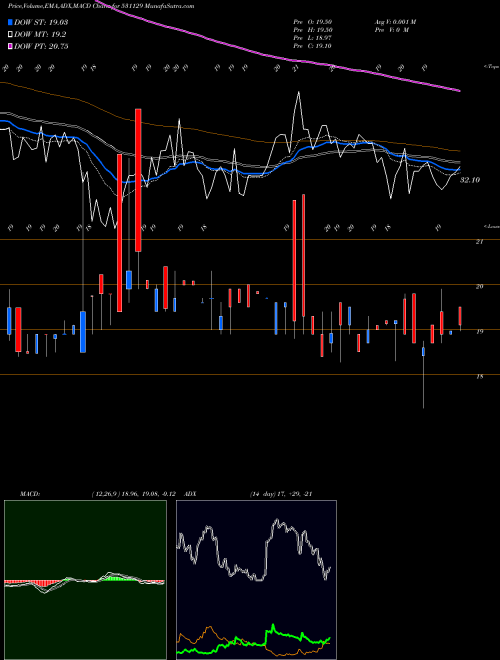Viewport: 500px width, 660px height.
Task: Select the 'DOW ST: 19.03' legend text
Action: (x=41, y=23)
